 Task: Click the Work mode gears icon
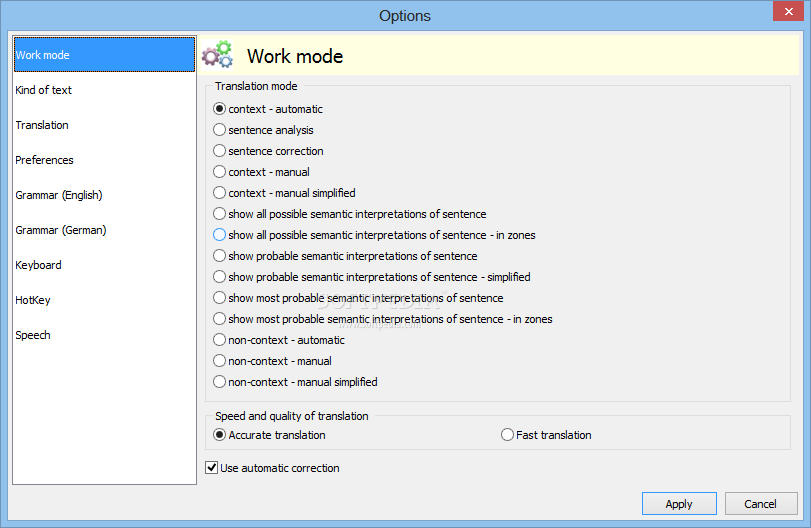coord(217,55)
